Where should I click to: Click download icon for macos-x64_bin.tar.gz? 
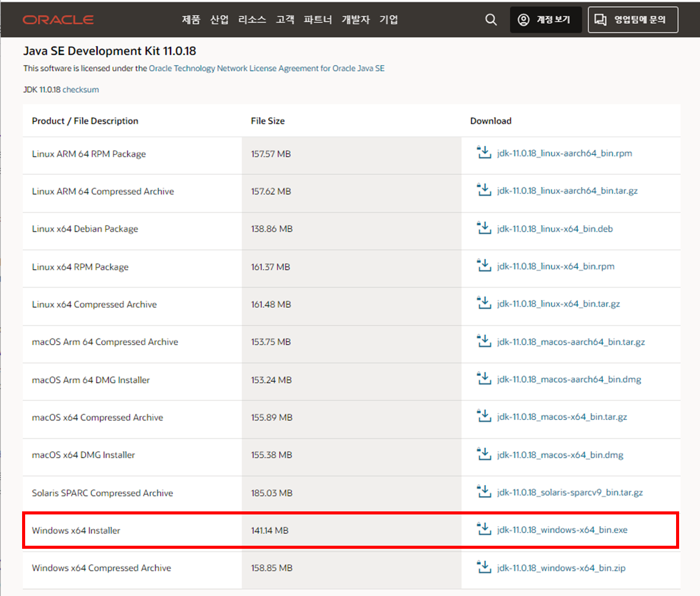tap(484, 416)
